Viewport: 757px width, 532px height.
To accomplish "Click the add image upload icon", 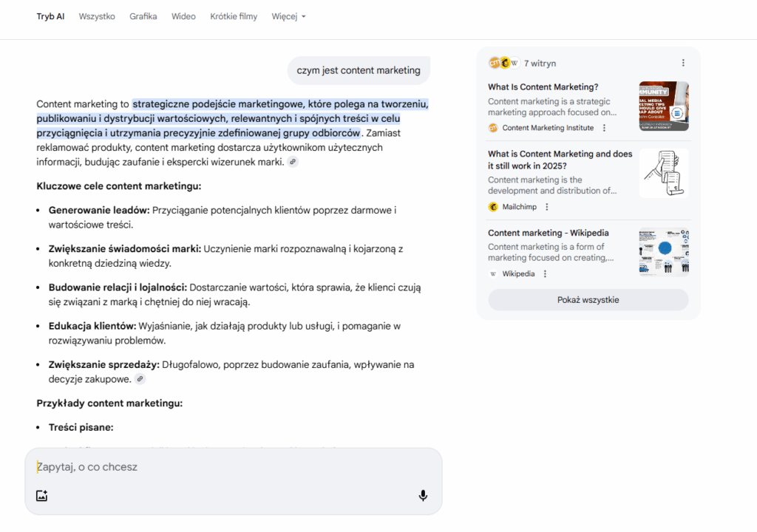I will click(x=42, y=496).
